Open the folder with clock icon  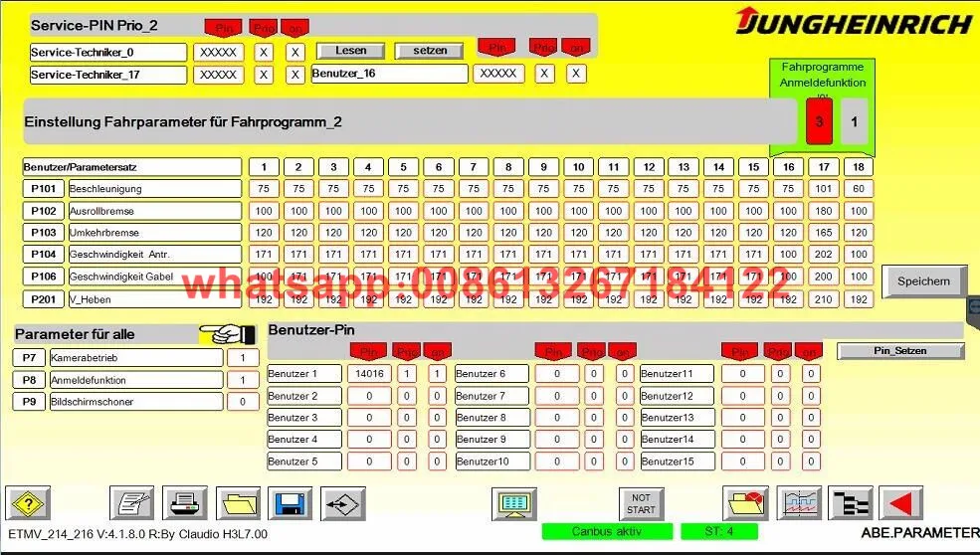pyautogui.click(x=745, y=503)
